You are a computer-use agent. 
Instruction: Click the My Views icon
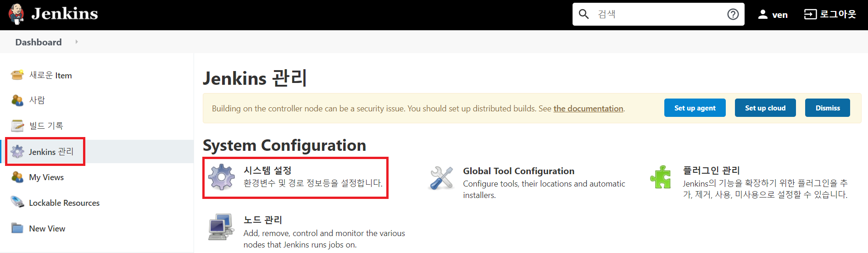click(17, 177)
